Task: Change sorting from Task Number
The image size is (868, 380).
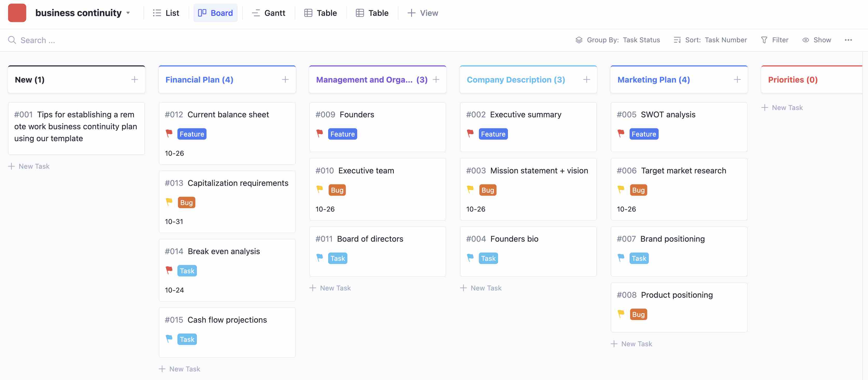Action: [726, 40]
